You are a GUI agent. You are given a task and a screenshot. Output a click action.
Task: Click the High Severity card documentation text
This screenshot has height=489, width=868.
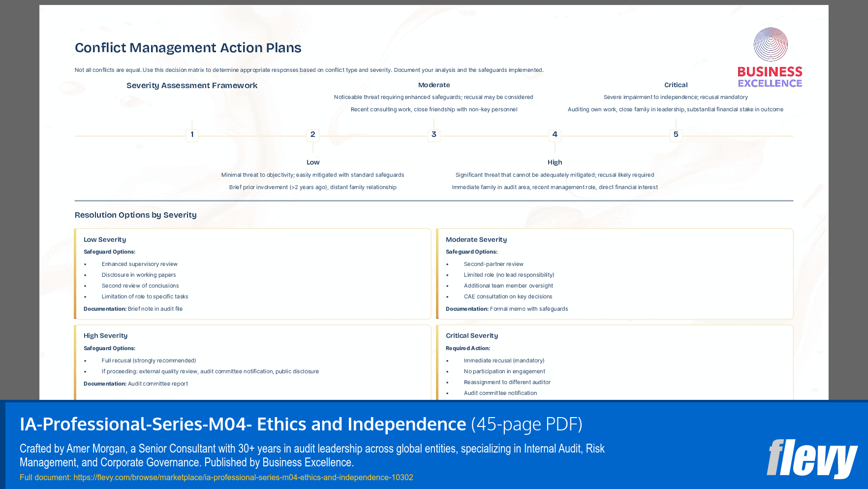click(x=135, y=384)
